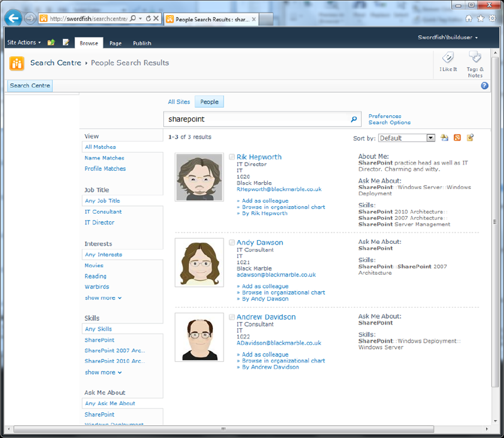
Task: Click the By Andrew Davidson link
Action: pyautogui.click(x=270, y=367)
